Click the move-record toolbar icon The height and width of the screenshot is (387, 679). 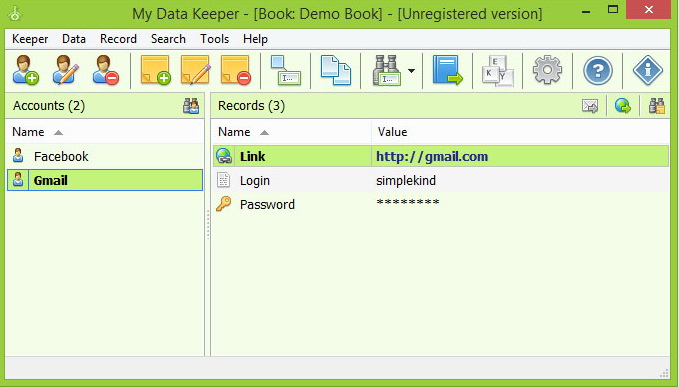pos(286,70)
